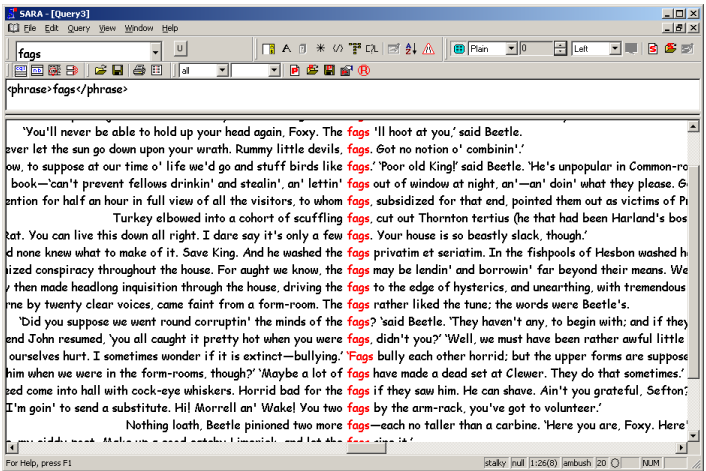The image size is (706, 471).
Task: Click the red circled R icon
Action: coord(364,70)
